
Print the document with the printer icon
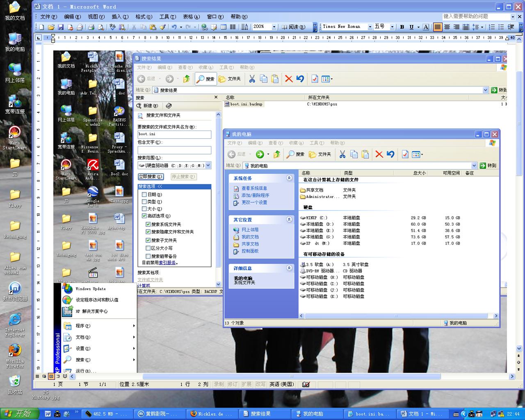pos(91,27)
